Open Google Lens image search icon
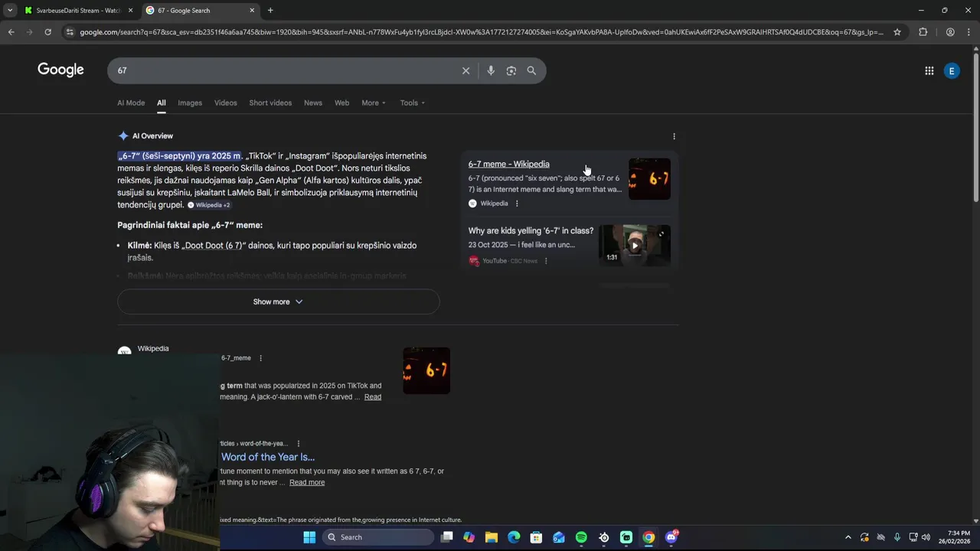 511,70
